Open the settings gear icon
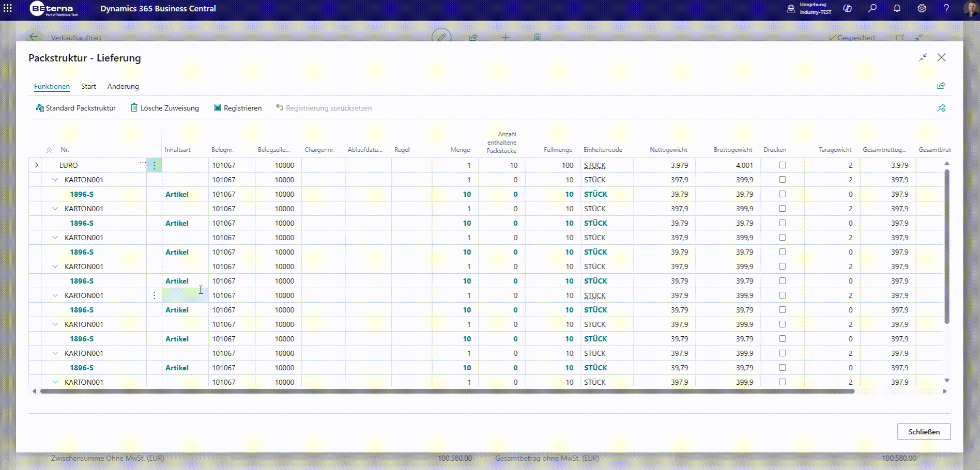This screenshot has width=980, height=470. tap(922, 8)
